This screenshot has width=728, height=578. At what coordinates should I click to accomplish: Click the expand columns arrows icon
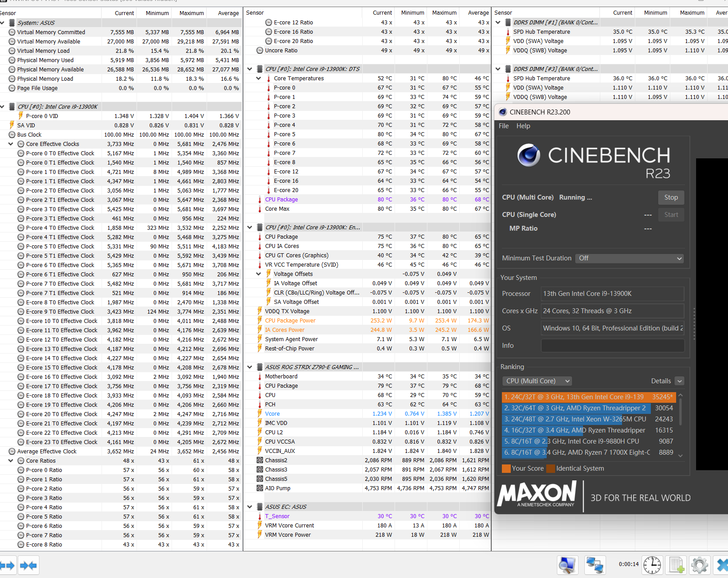click(x=8, y=566)
